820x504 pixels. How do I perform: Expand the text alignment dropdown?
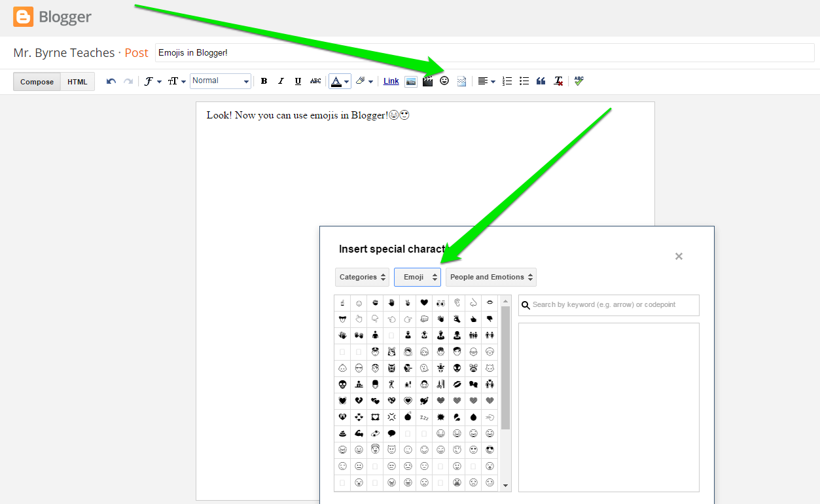[486, 81]
